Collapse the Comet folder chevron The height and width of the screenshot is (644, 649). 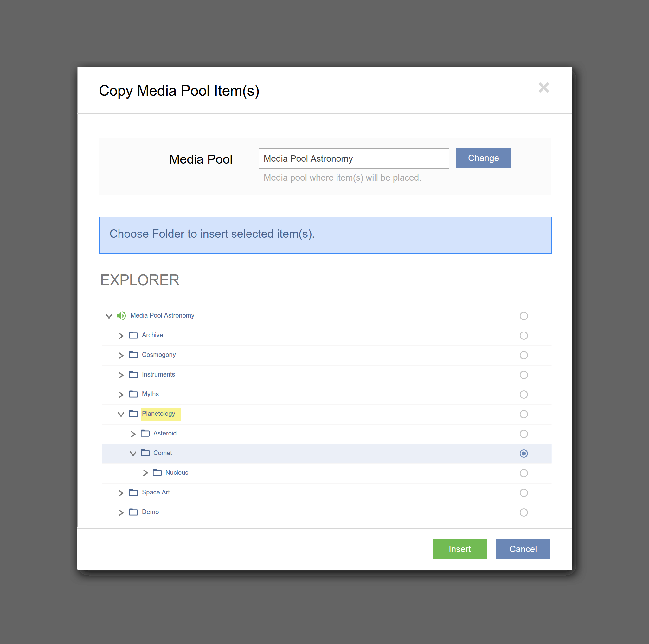coord(133,454)
